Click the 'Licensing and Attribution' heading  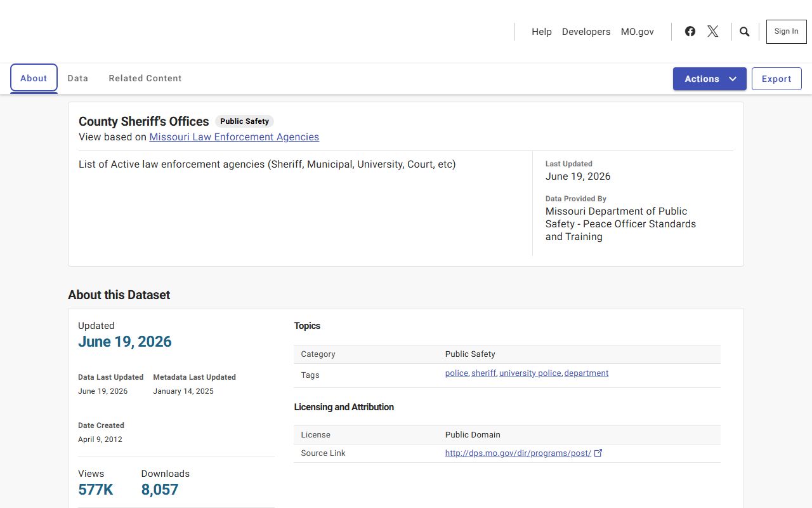click(x=344, y=407)
